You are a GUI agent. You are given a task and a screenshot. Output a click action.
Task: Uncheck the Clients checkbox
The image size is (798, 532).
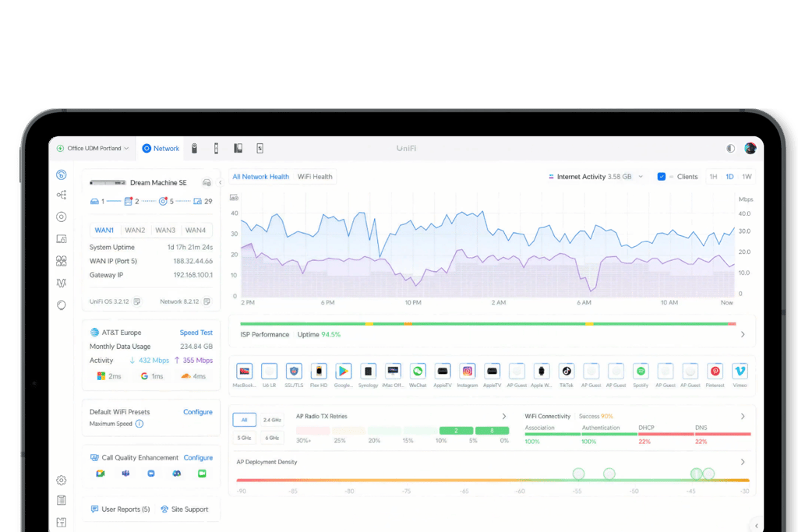(x=661, y=177)
